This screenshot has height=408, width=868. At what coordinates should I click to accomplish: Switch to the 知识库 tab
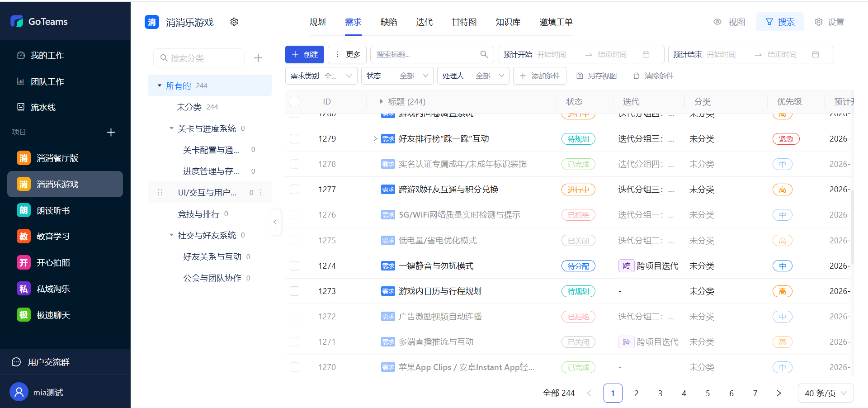click(508, 22)
